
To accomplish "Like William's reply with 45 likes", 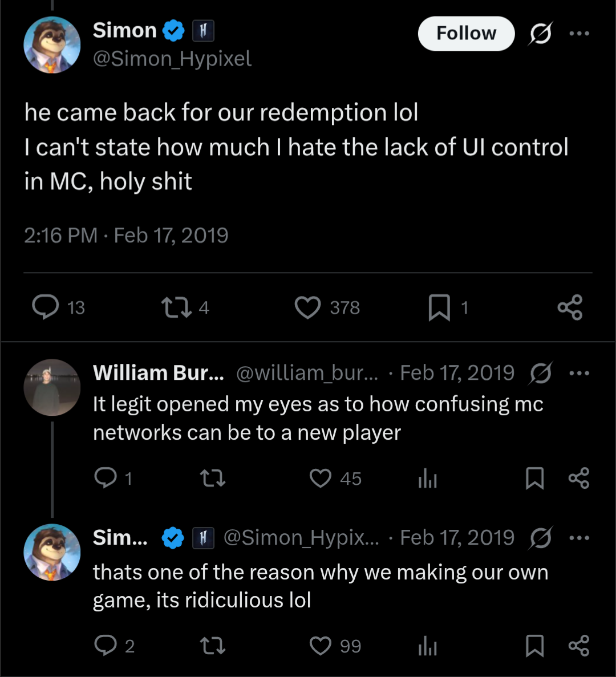I will point(321,479).
